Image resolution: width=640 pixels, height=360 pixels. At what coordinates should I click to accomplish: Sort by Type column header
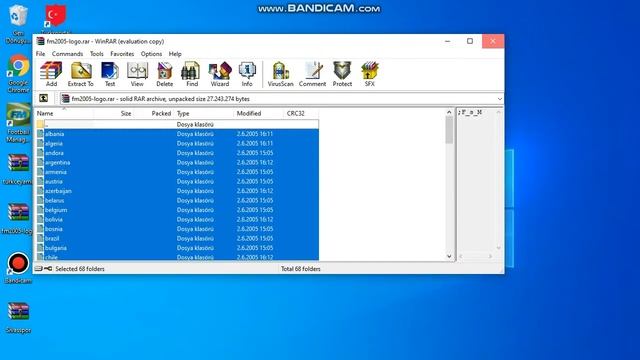204,113
